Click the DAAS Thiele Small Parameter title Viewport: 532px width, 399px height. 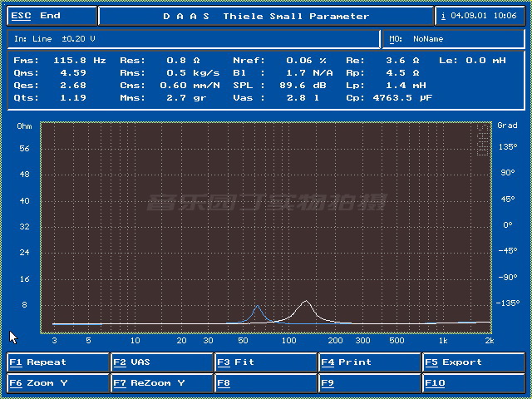(266, 16)
